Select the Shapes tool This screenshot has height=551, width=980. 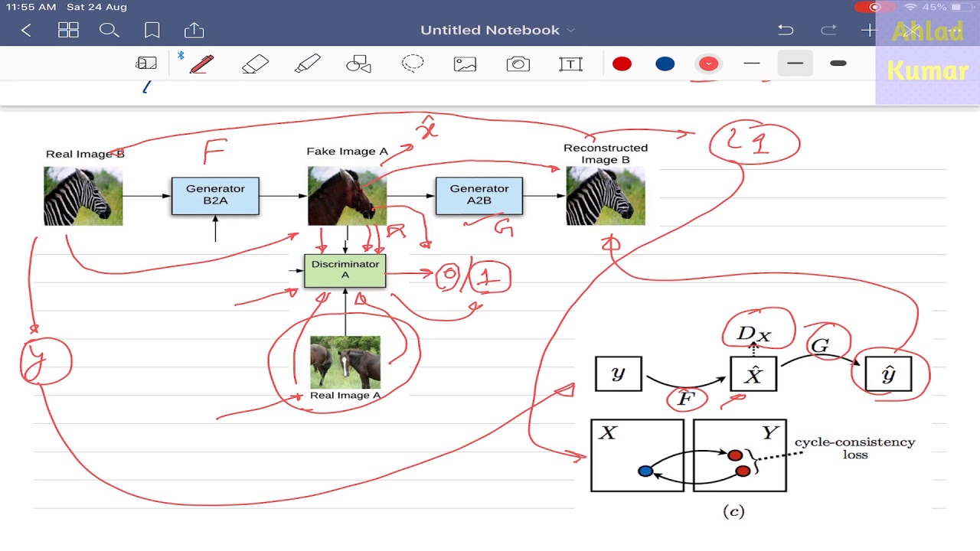click(358, 64)
